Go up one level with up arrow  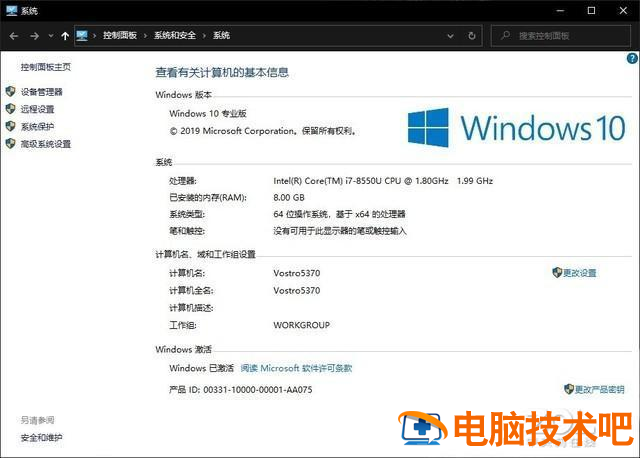64,36
